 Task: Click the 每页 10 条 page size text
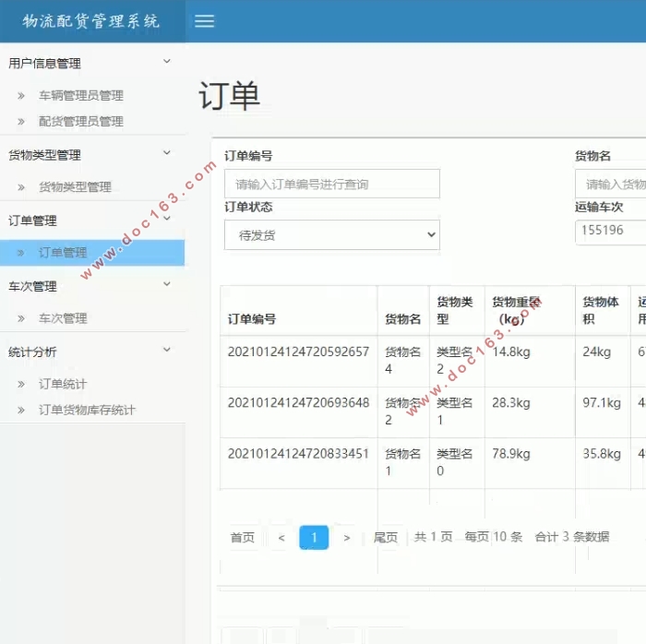tap(494, 537)
